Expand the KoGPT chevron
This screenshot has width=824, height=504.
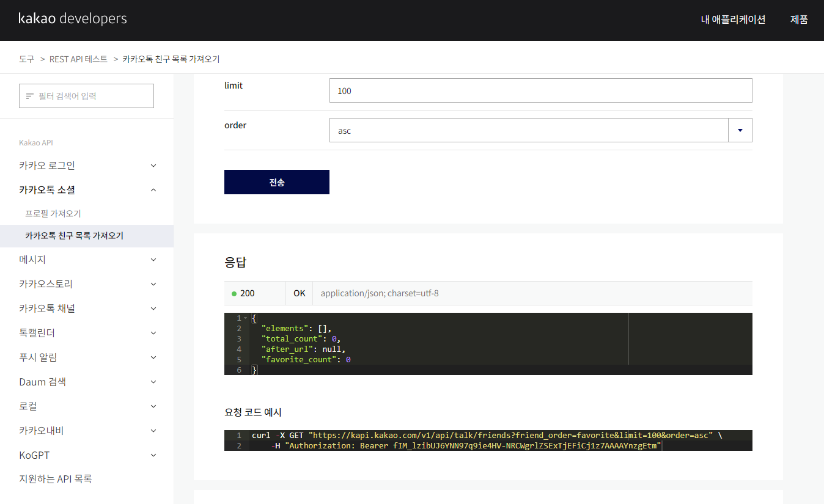point(153,455)
